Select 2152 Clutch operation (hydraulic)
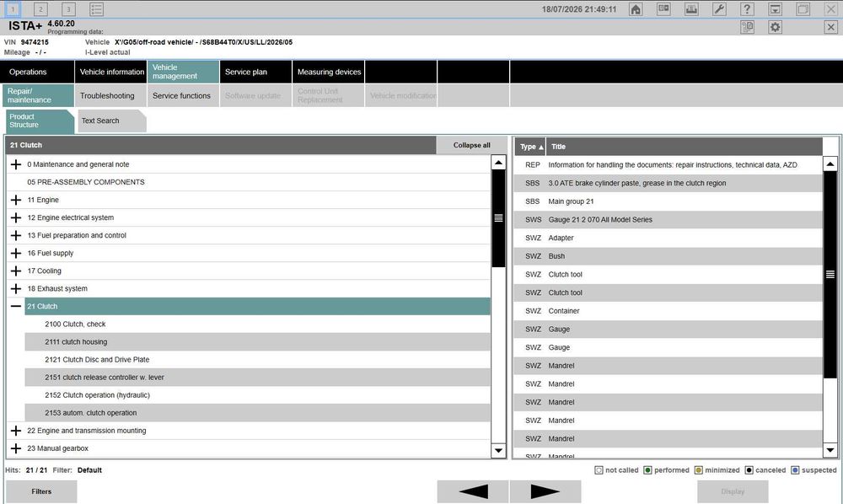This screenshot has height=504, width=843. [257, 395]
